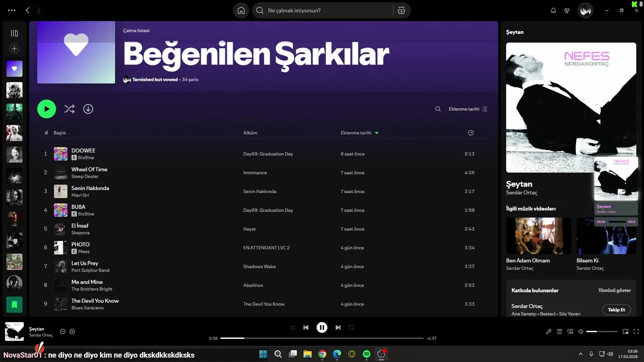Select the El İnsaf track
Screen dimensions: 644x362
[x=259, y=229]
